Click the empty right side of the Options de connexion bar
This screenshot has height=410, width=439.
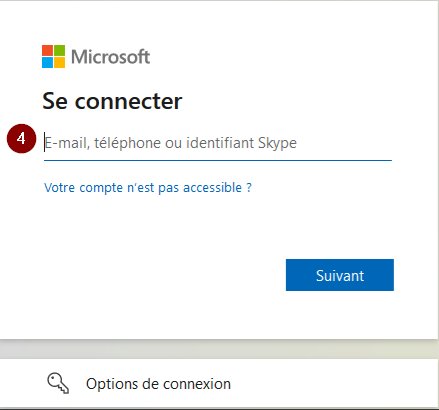pyautogui.click(x=333, y=383)
